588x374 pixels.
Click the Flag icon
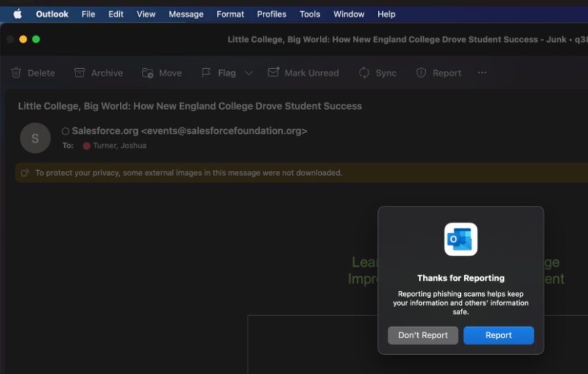coord(206,73)
